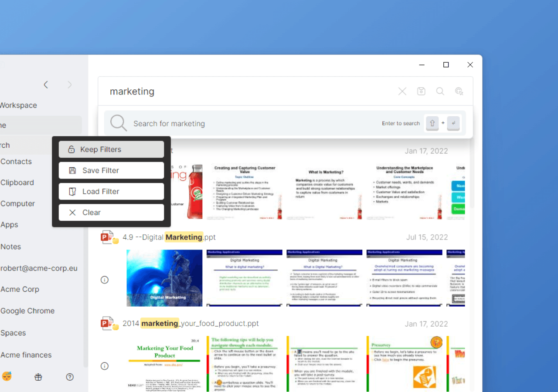Image resolution: width=558 pixels, height=392 pixels.
Task: Open Notes in the sidebar
Action: point(10,247)
